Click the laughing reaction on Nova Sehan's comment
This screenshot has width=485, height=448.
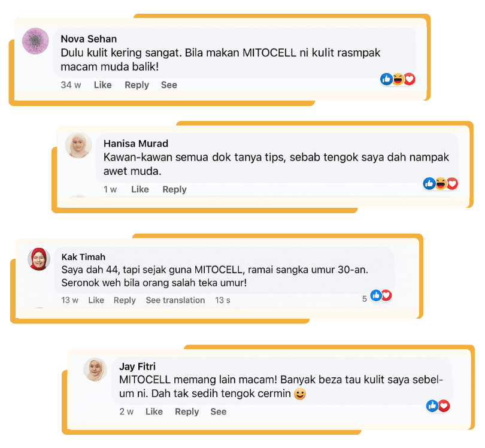398,79
